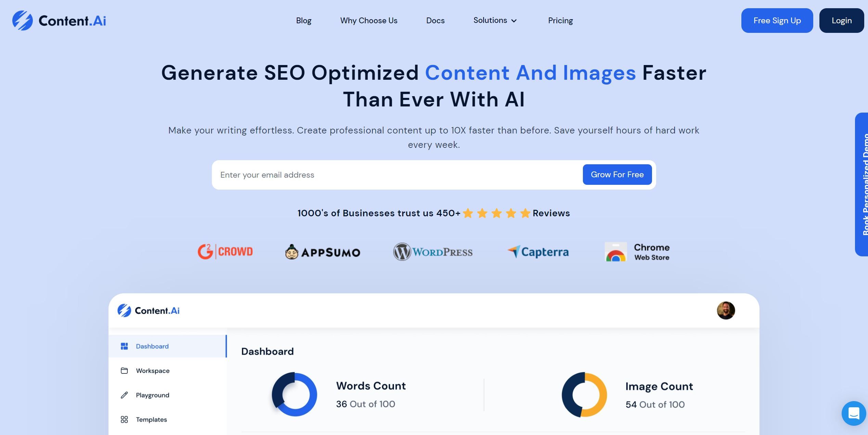Click the Why Choose Us link
Screen dimensions: 868x435
(369, 20)
